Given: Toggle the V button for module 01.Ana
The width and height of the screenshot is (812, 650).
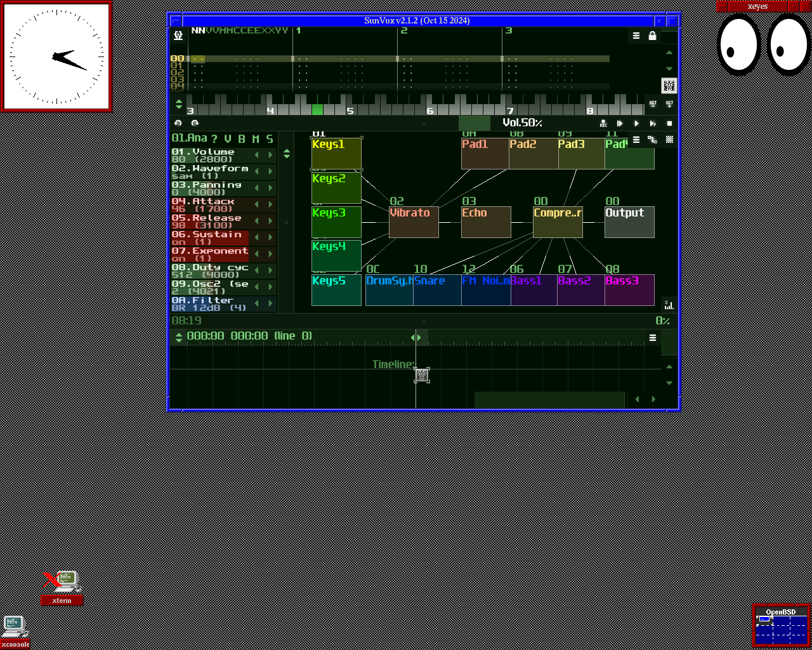Looking at the screenshot, I should (228, 138).
